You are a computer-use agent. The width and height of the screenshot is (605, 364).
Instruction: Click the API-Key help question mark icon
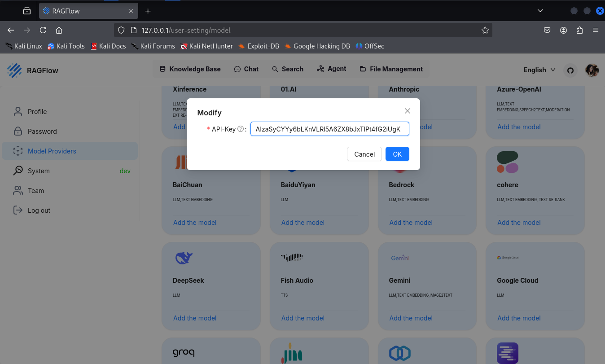point(241,129)
